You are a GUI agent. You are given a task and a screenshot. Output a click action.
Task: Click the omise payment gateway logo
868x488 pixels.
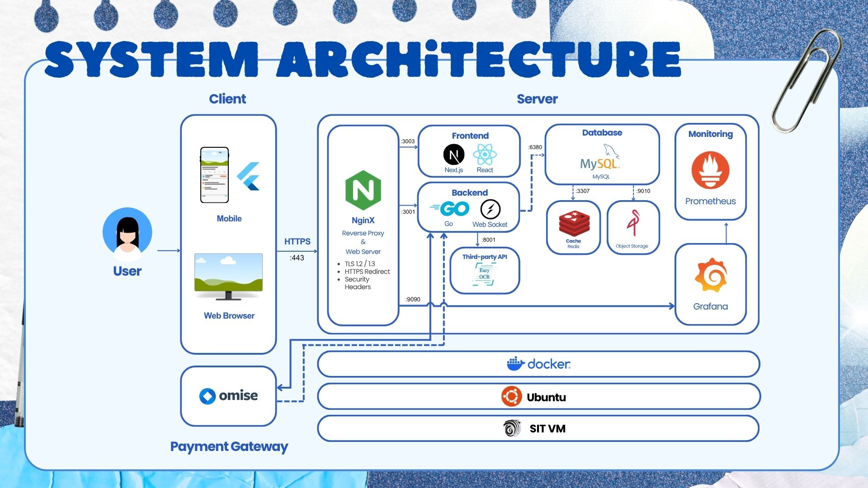228,396
